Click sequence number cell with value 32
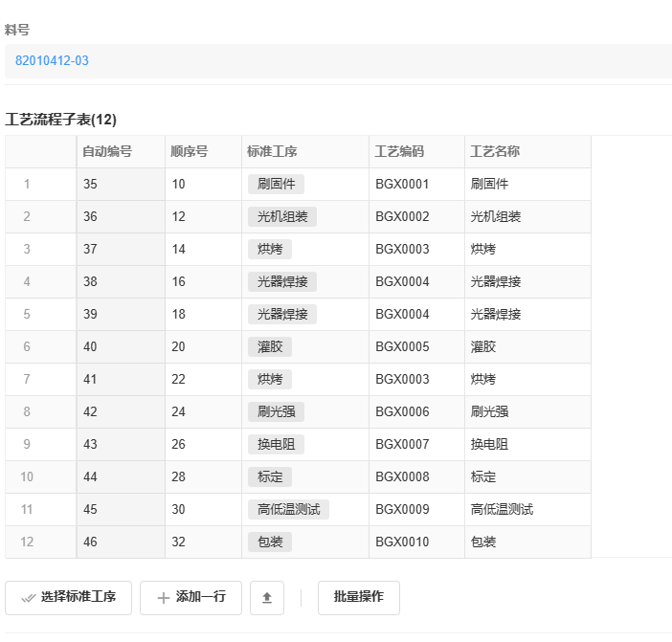The width and height of the screenshot is (672, 642). coord(179,542)
